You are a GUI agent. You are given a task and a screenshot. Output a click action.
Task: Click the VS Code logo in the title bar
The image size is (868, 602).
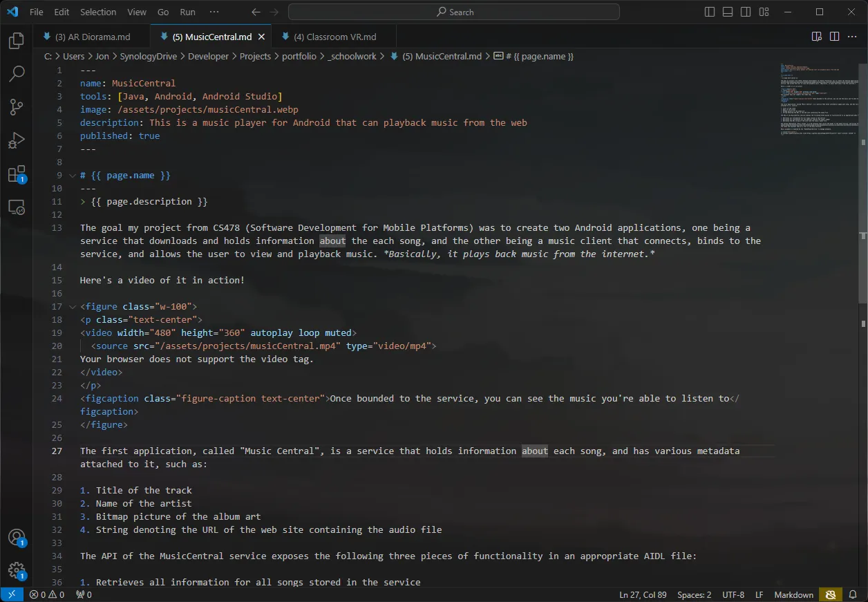(x=12, y=12)
